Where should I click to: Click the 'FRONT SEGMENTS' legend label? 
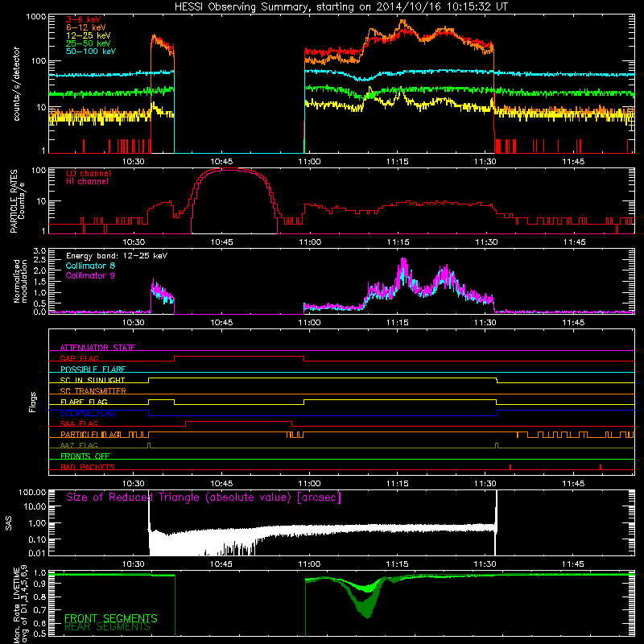[111, 618]
